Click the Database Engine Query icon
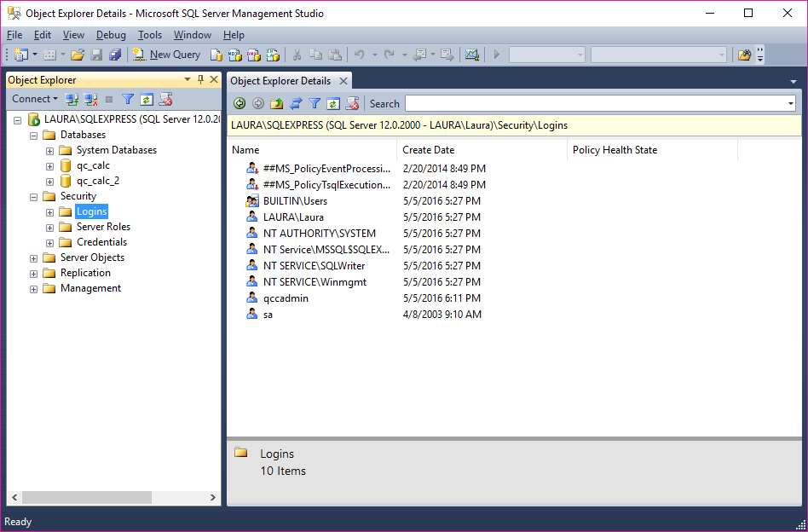Screen dimensions: 808x532 coord(216,55)
